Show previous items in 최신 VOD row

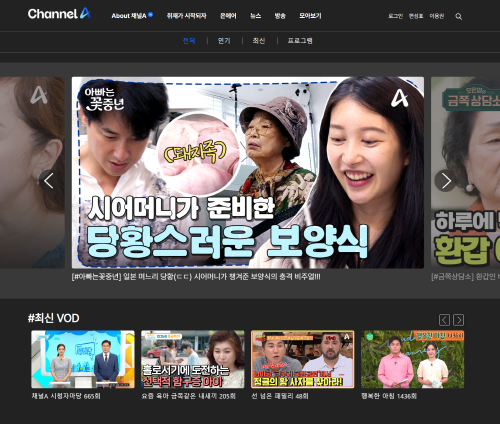click(444, 320)
